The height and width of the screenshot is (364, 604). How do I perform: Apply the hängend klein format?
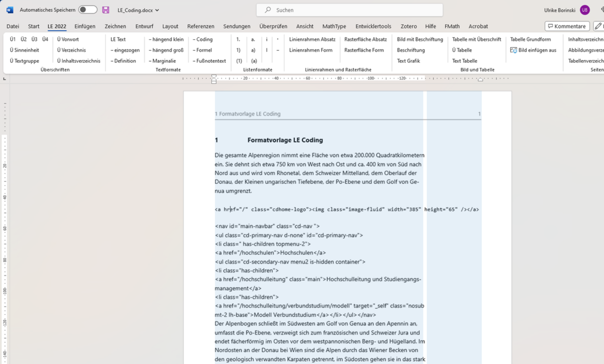pyautogui.click(x=166, y=39)
